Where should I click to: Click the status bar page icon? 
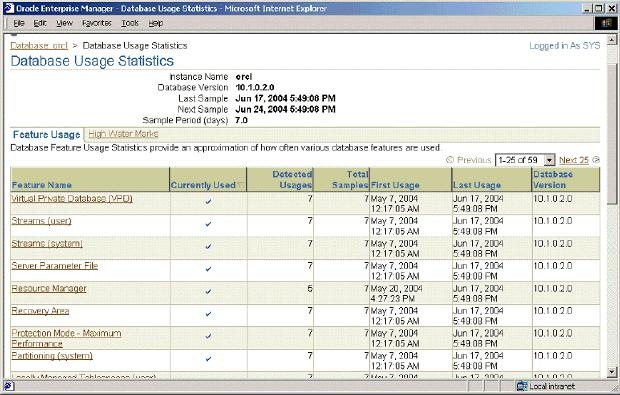pyautogui.click(x=9, y=386)
